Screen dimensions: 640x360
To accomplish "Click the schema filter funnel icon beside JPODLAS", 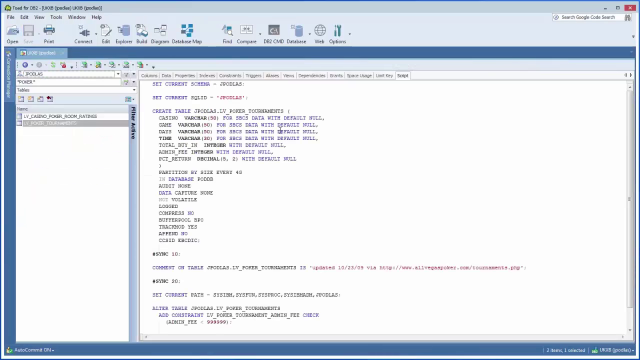I will (126, 74).
